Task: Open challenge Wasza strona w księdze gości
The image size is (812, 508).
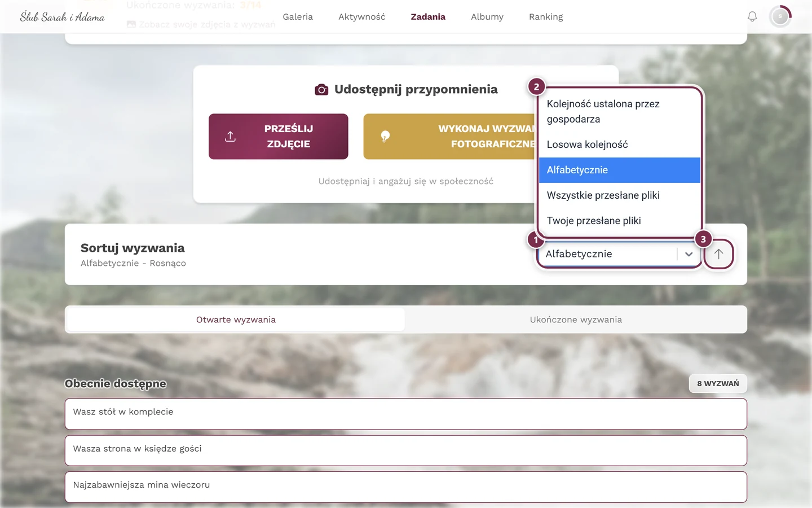Action: click(x=406, y=450)
